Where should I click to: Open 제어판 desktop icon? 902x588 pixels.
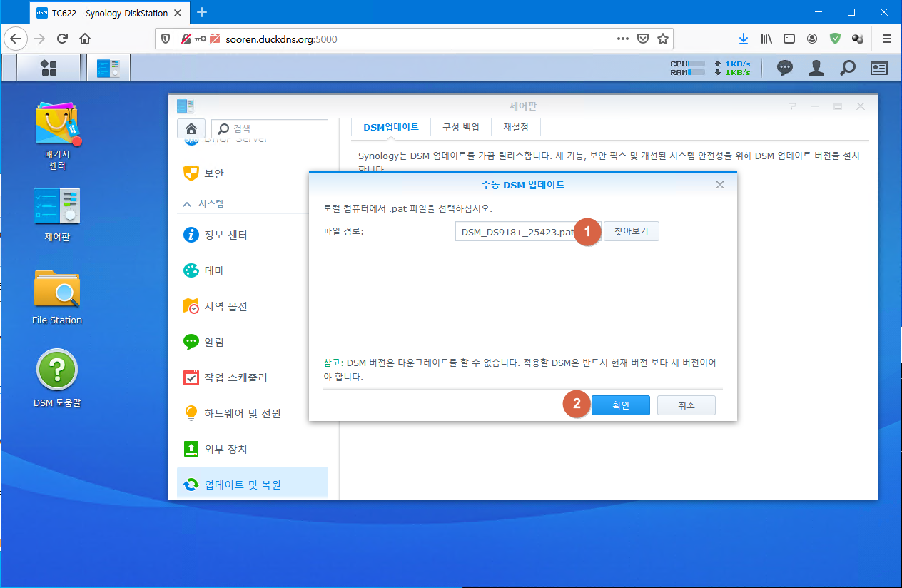57,214
